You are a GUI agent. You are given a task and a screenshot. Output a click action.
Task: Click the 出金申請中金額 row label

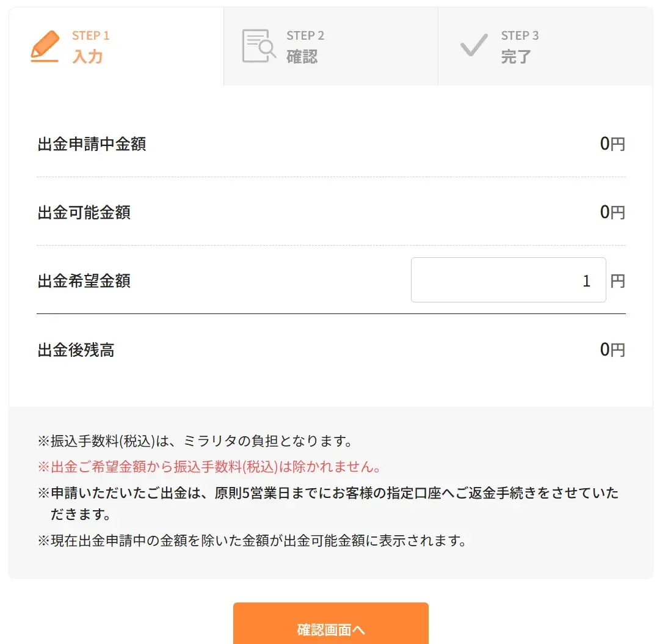click(91, 144)
